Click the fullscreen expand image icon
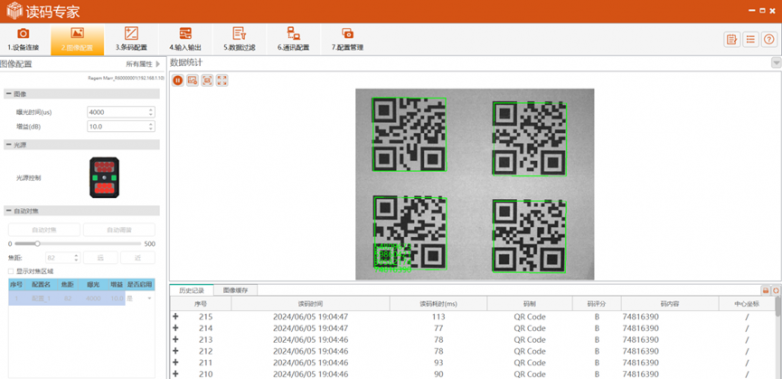 tap(222, 80)
